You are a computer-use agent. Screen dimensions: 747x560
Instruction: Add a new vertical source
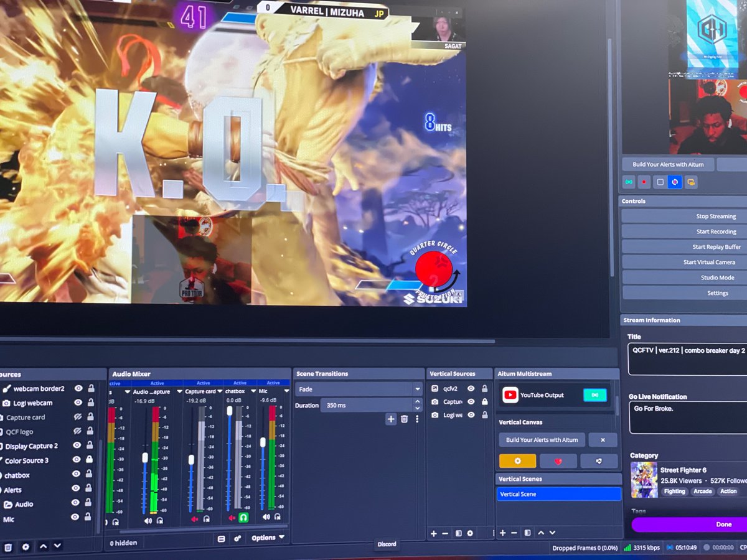434,533
